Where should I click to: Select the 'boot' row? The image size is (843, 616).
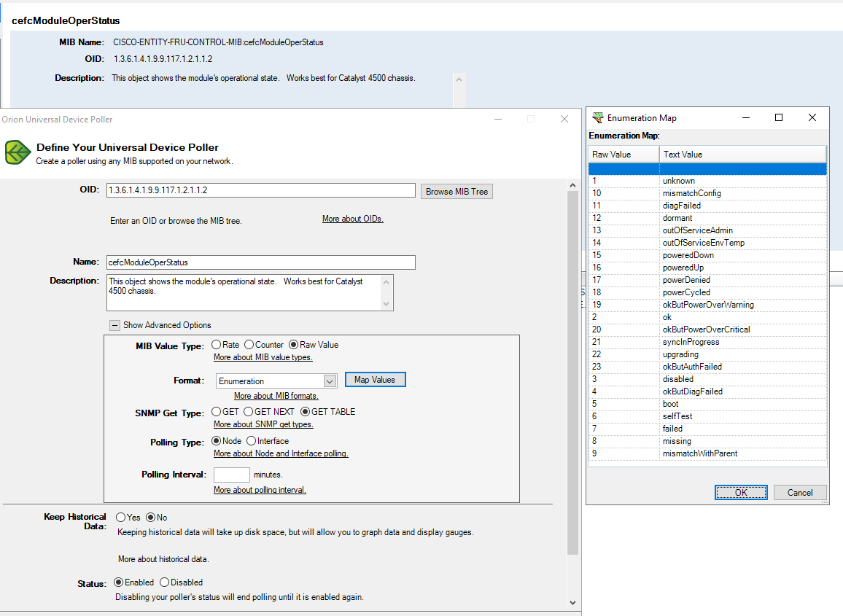[707, 403]
